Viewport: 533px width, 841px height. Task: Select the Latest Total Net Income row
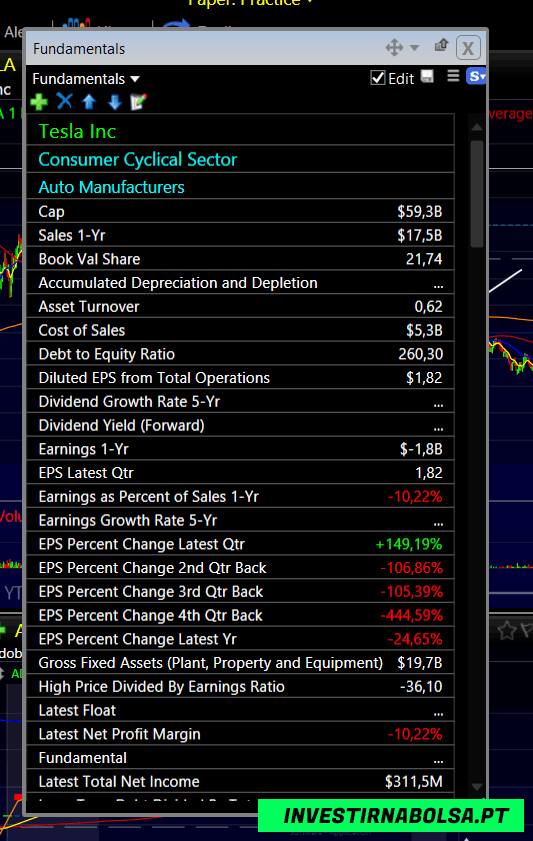[240, 781]
